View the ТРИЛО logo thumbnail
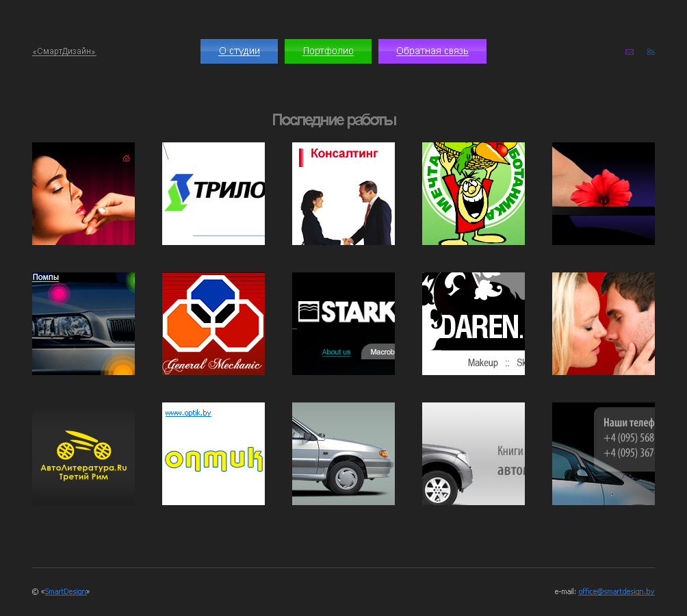Viewport: 687px width, 616px height. 213,194
